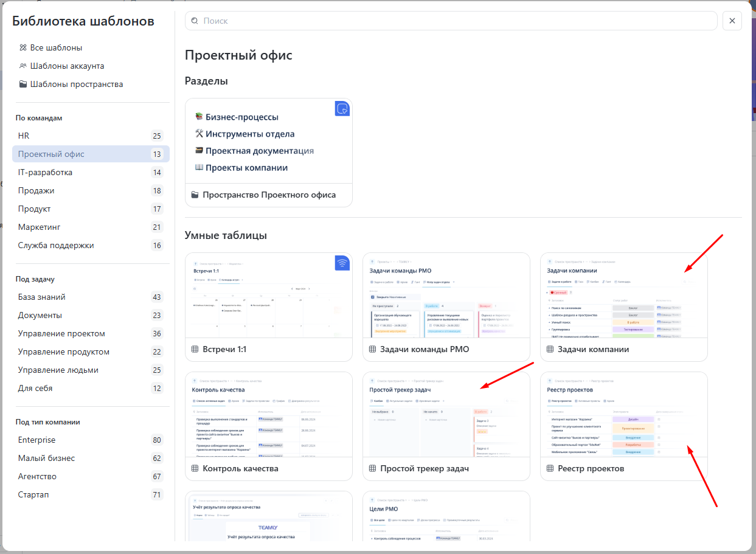Open Все шаблоны section
The height and width of the screenshot is (554, 756).
coord(56,47)
